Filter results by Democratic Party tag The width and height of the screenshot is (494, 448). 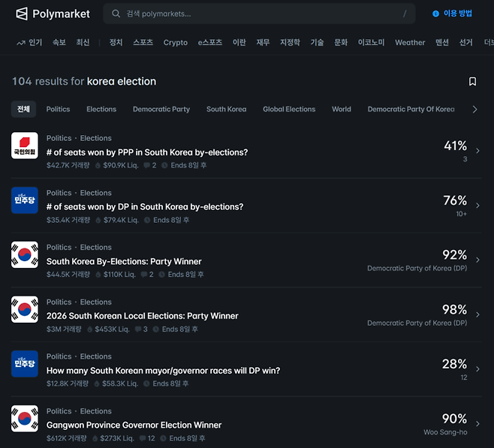pyautogui.click(x=161, y=110)
